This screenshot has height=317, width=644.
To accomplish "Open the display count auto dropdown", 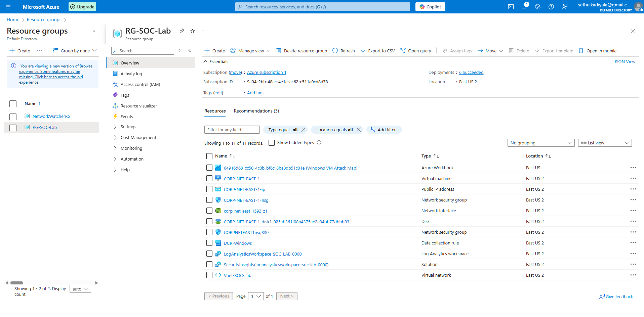I will pos(80,289).
